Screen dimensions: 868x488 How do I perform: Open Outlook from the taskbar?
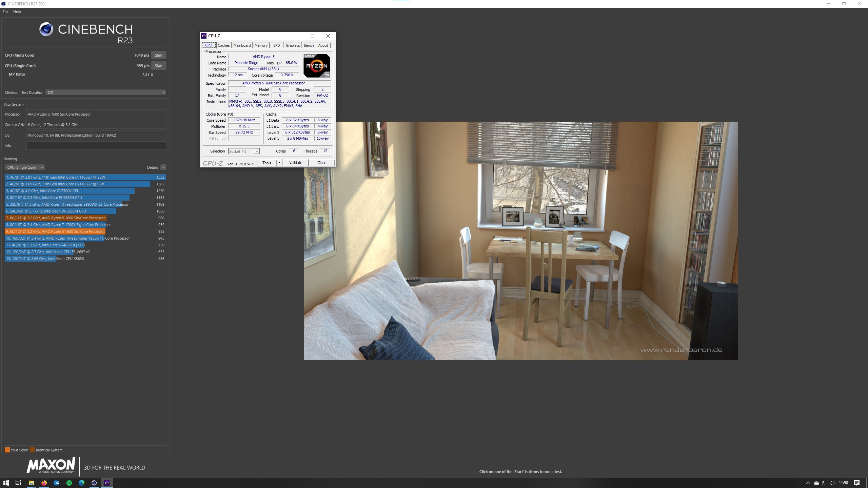click(57, 483)
